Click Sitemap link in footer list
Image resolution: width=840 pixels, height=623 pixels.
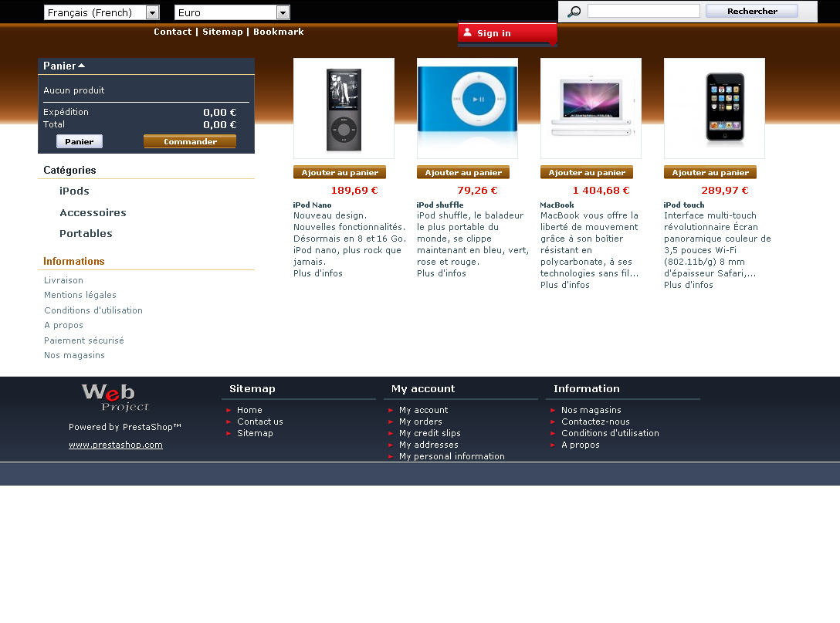pyautogui.click(x=255, y=433)
